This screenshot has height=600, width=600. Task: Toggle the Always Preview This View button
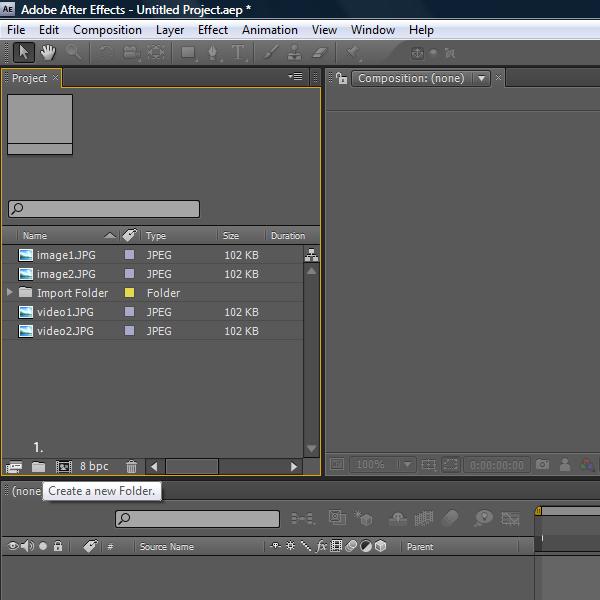point(337,465)
